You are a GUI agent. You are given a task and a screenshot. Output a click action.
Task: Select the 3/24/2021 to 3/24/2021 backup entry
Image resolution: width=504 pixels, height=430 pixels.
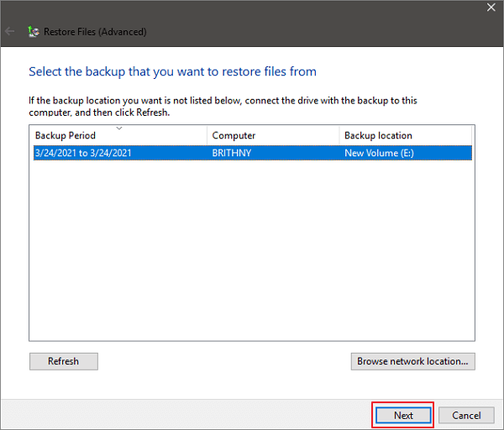[x=83, y=153]
